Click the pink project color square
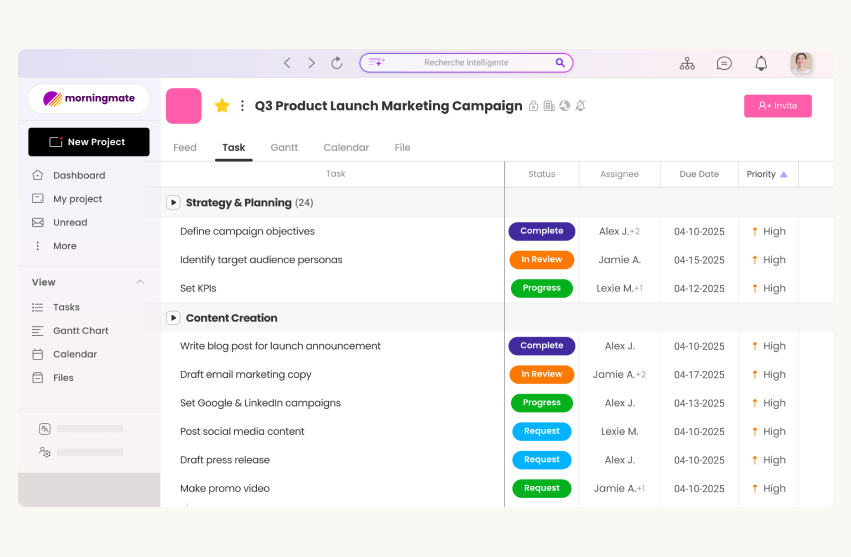This screenshot has height=557, width=851. coord(183,106)
